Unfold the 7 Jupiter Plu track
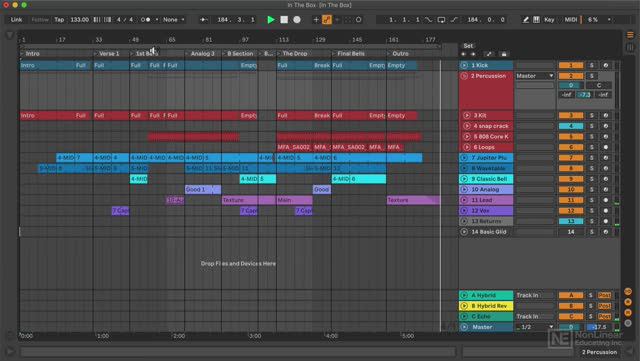This screenshot has width=640, height=361. point(464,158)
